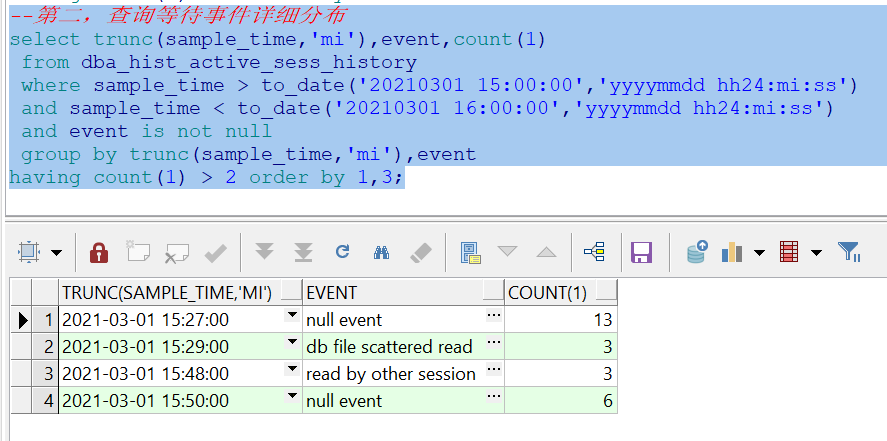Select row number 2 in the result grid

pos(45,346)
